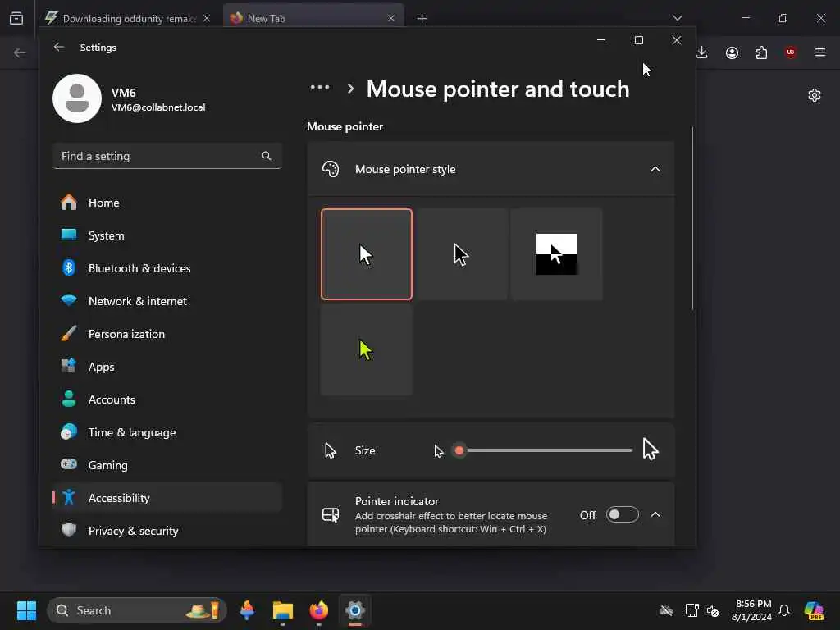
Task: Switch to the New Tab browser tab
Action: pyautogui.click(x=313, y=18)
